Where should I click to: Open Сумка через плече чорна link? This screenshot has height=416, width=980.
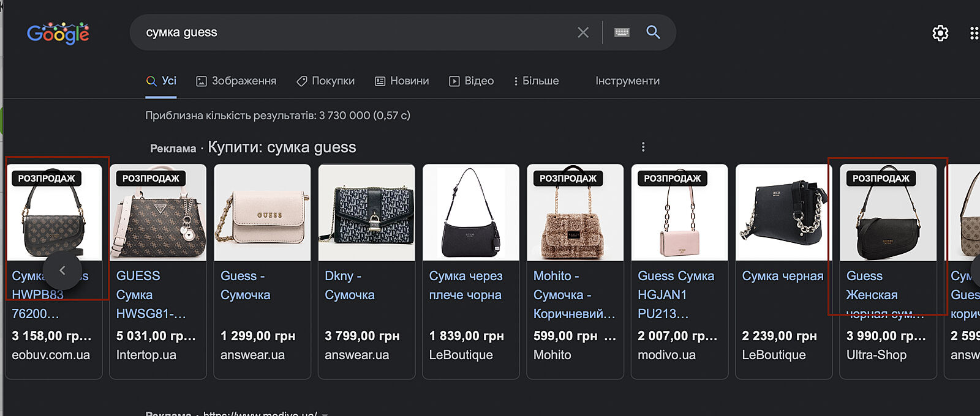[466, 286]
